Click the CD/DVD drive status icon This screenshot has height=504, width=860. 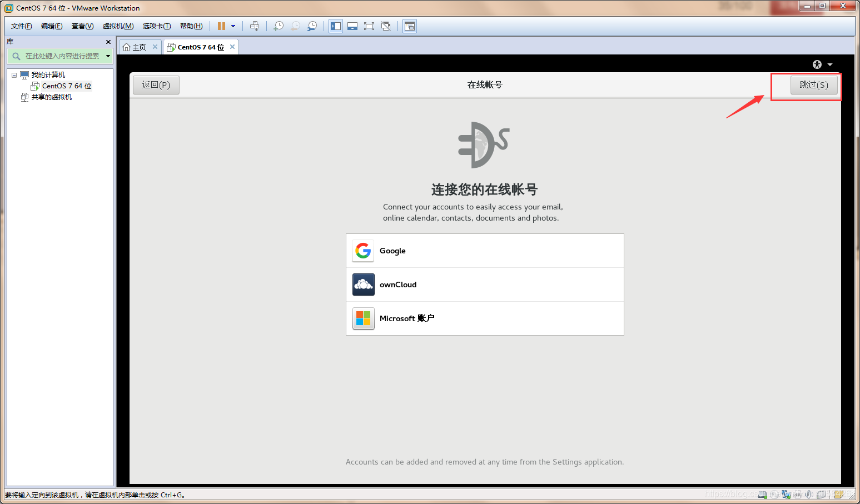pos(774,494)
